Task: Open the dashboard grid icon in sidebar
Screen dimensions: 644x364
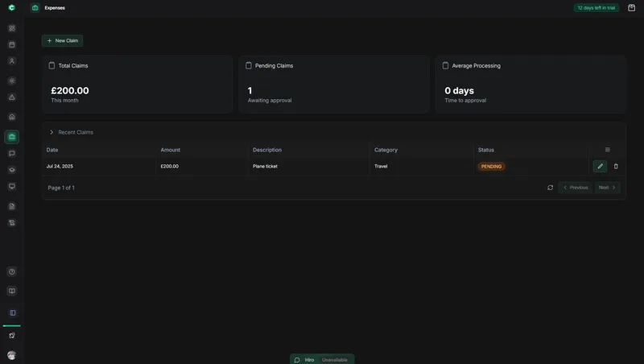Action: click(x=12, y=28)
